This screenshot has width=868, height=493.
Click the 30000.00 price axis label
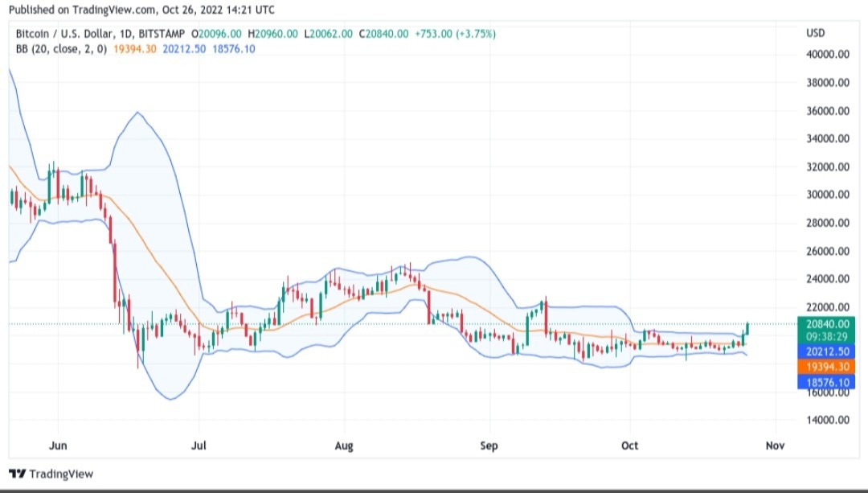tap(828, 195)
